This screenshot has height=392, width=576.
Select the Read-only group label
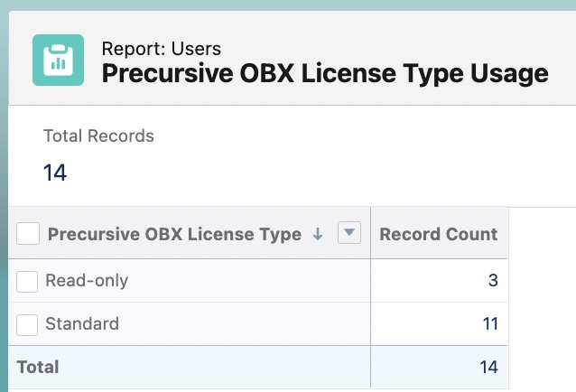pos(87,280)
